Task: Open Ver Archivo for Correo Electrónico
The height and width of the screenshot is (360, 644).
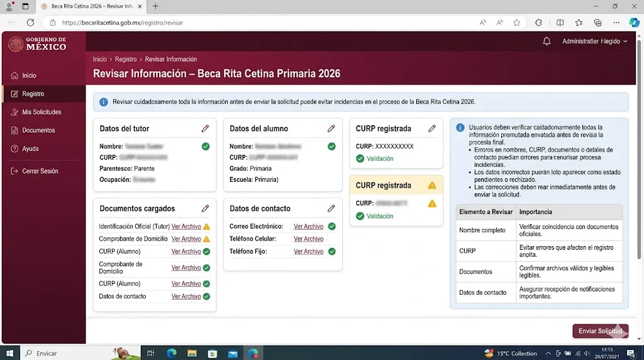Action: [308, 227]
